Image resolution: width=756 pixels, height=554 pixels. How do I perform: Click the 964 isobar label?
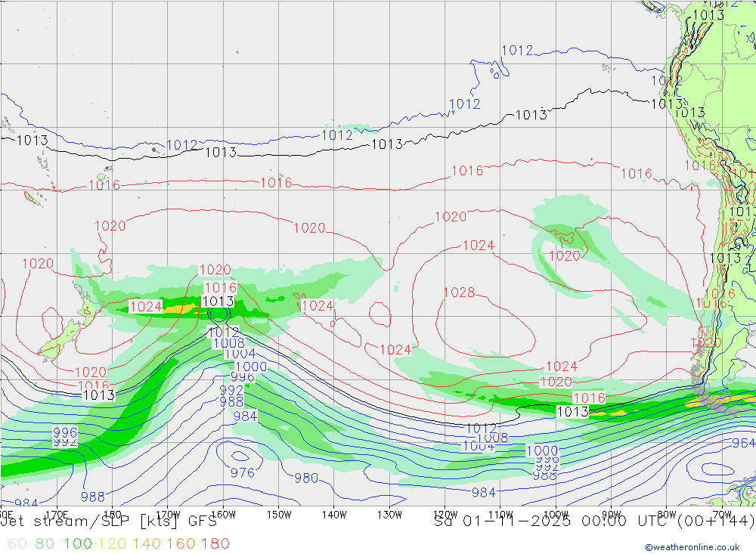[x=743, y=443]
